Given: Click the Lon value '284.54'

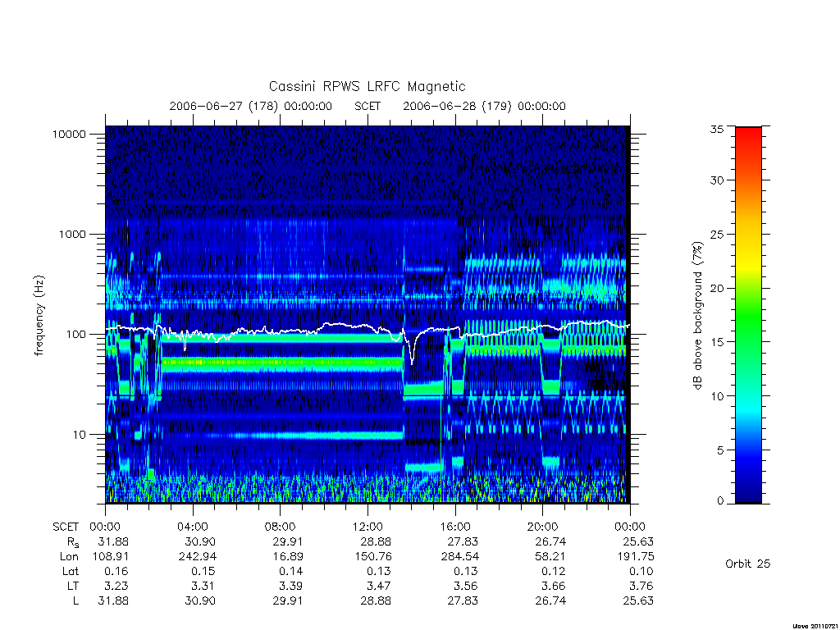Looking at the screenshot, I should [x=460, y=557].
